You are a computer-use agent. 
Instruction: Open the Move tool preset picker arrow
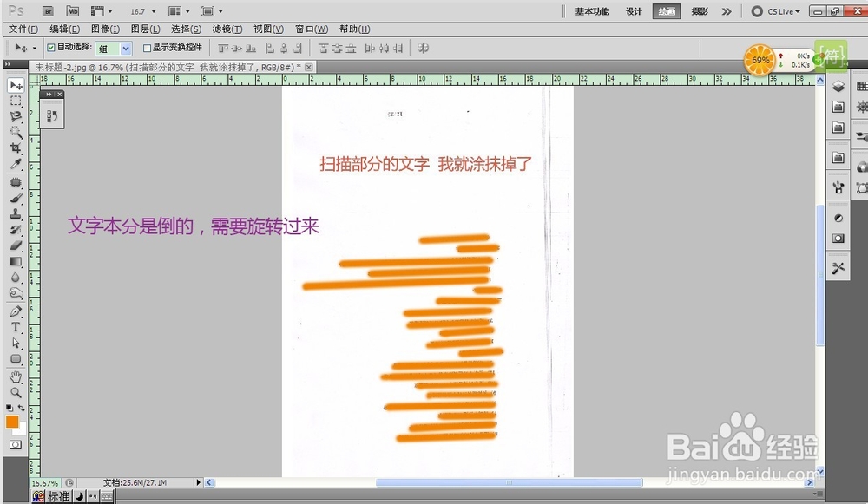35,48
